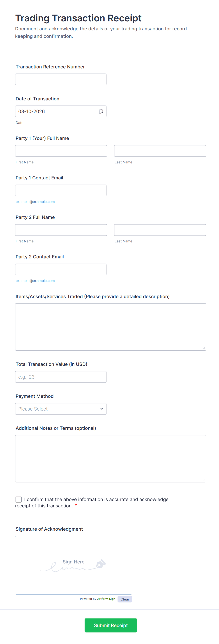Viewport: 219px width, 644px height.
Task: Click the Jotform Sign link
Action: (106, 599)
